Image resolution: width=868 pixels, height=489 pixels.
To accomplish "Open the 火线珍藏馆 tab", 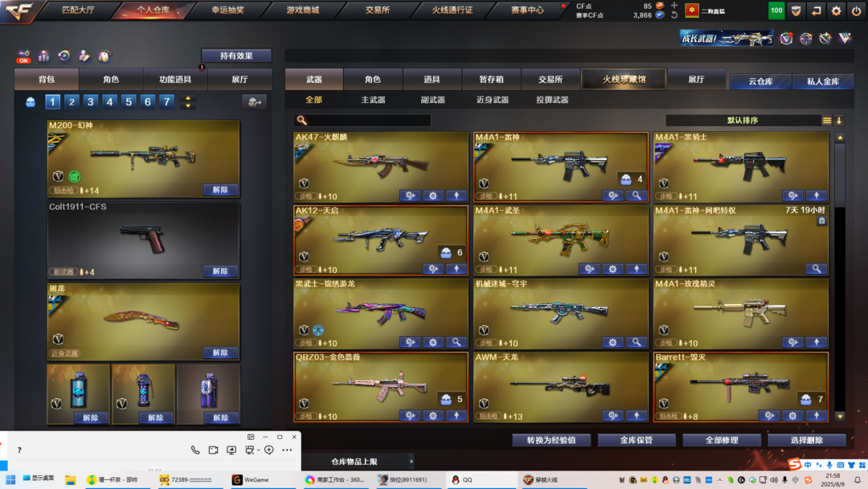I will pos(624,79).
